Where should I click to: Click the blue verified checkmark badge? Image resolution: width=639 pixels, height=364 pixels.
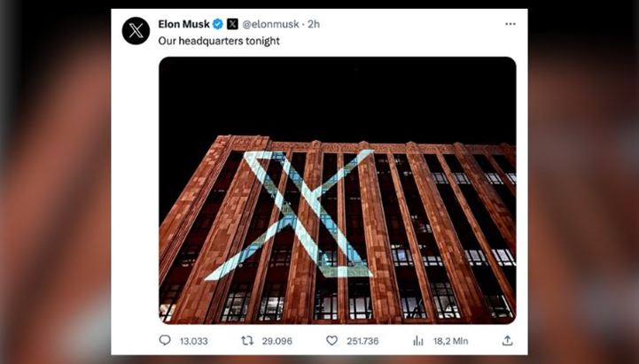(218, 24)
